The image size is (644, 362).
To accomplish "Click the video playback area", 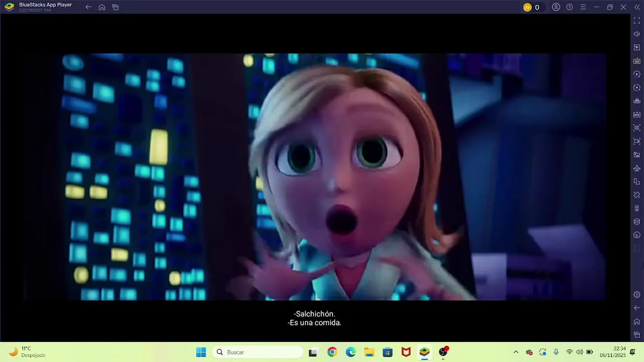I will pyautogui.click(x=315, y=176).
